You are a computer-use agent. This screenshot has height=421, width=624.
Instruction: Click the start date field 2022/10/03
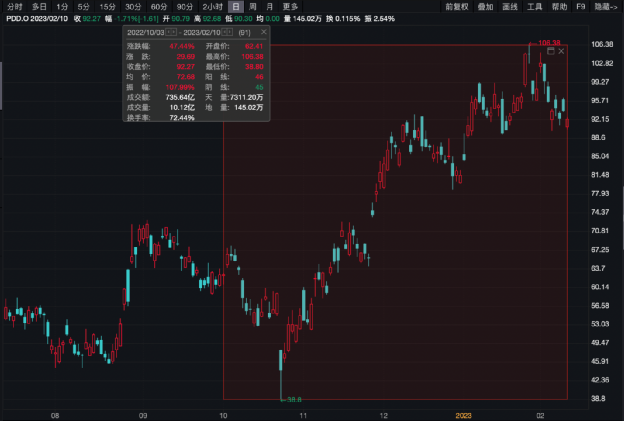pyautogui.click(x=145, y=33)
